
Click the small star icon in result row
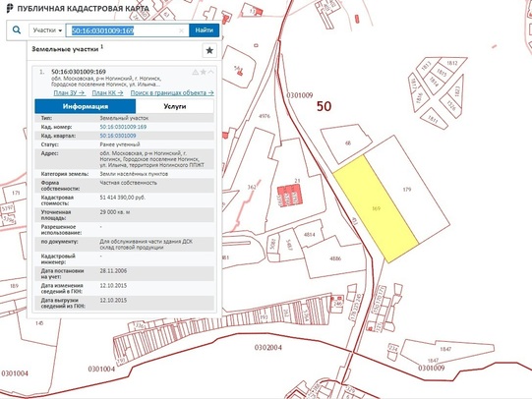[x=203, y=72]
